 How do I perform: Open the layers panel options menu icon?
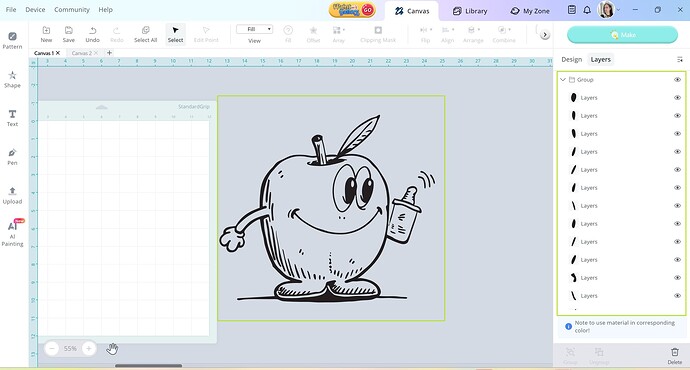pos(679,59)
